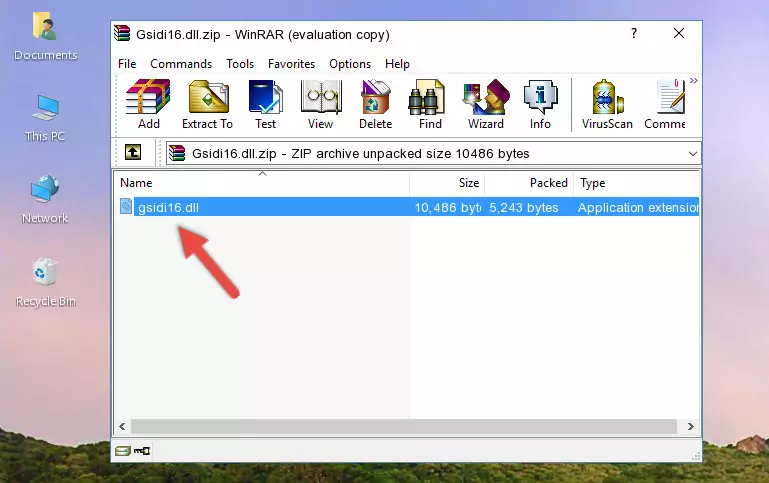Open the Options menu
Screen dimensions: 769x483
coord(350,64)
